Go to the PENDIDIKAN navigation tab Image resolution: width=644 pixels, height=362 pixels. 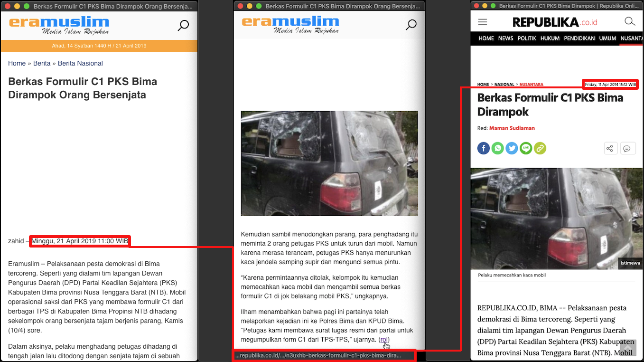pyautogui.click(x=579, y=38)
